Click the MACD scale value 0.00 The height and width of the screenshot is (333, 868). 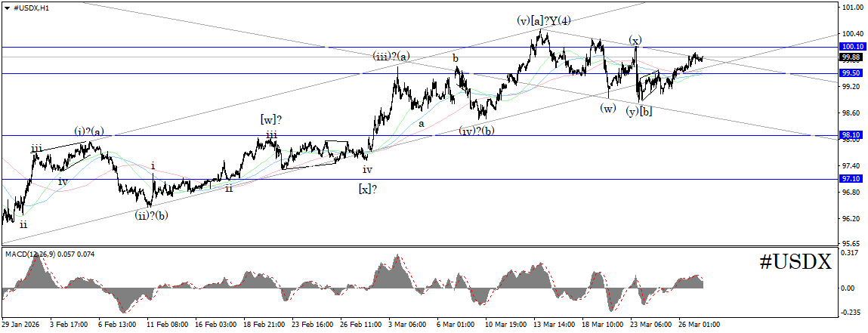coord(850,288)
